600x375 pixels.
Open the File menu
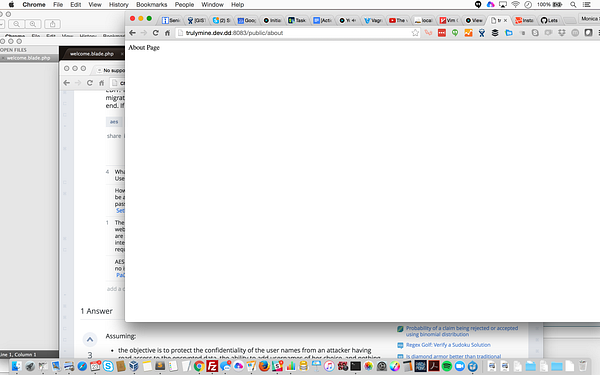point(58,5)
